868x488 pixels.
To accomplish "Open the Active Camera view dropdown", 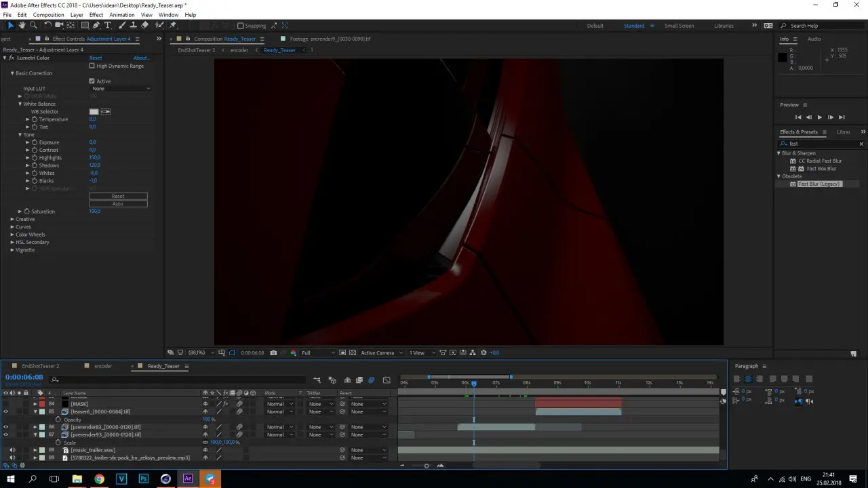I will click(382, 353).
